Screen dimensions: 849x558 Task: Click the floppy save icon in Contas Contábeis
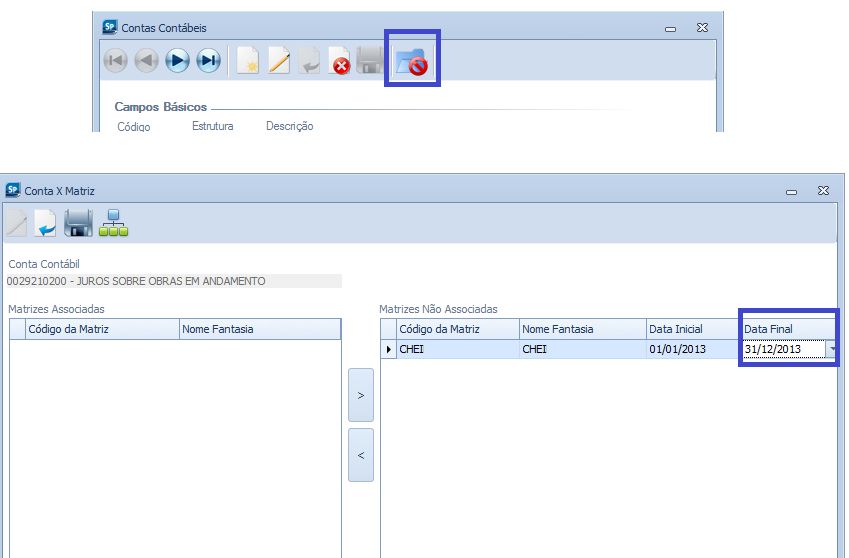coord(370,60)
